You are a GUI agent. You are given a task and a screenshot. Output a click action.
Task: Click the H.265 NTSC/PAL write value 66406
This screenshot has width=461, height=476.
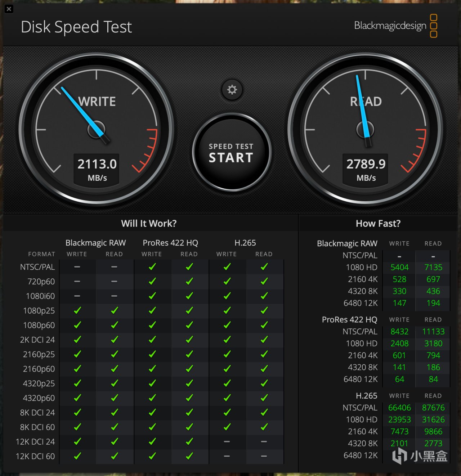point(399,407)
